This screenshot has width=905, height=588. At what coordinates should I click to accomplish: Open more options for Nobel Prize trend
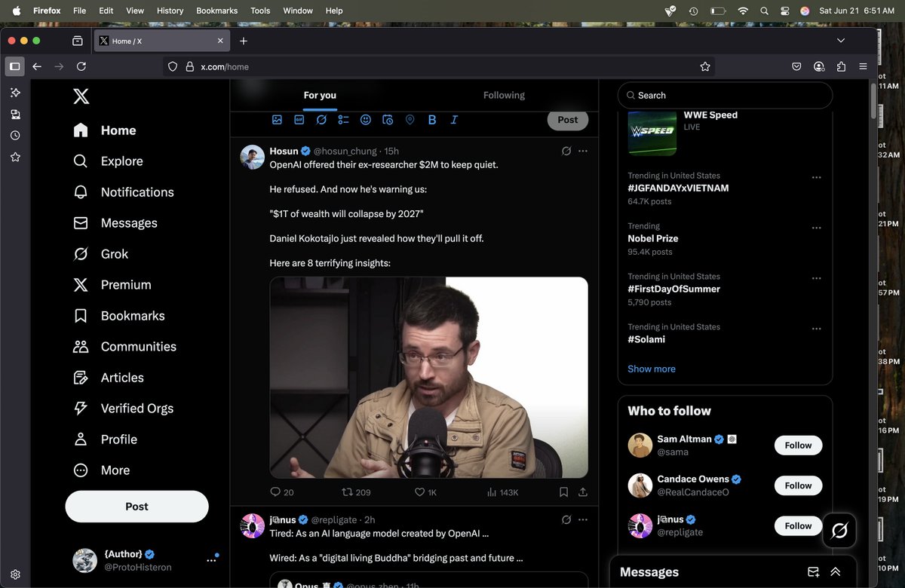click(x=816, y=228)
